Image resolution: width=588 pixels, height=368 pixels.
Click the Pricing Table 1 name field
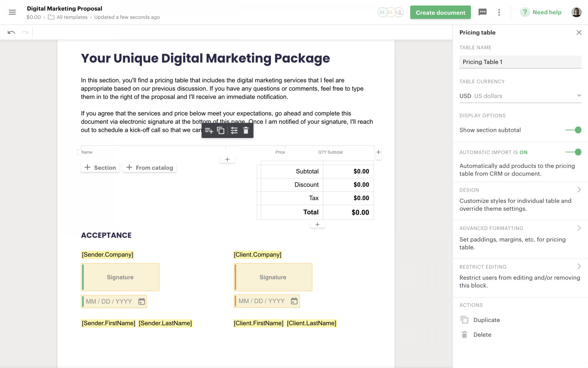pyautogui.click(x=520, y=62)
